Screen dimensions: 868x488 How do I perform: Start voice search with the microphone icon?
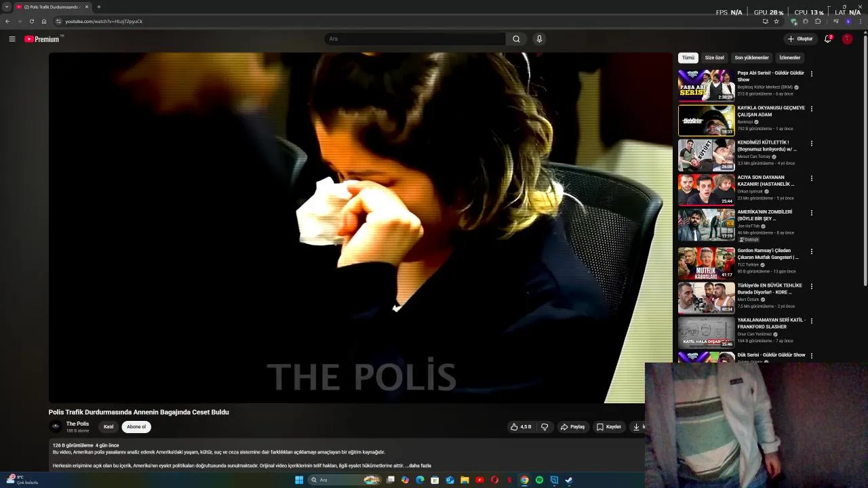point(539,39)
